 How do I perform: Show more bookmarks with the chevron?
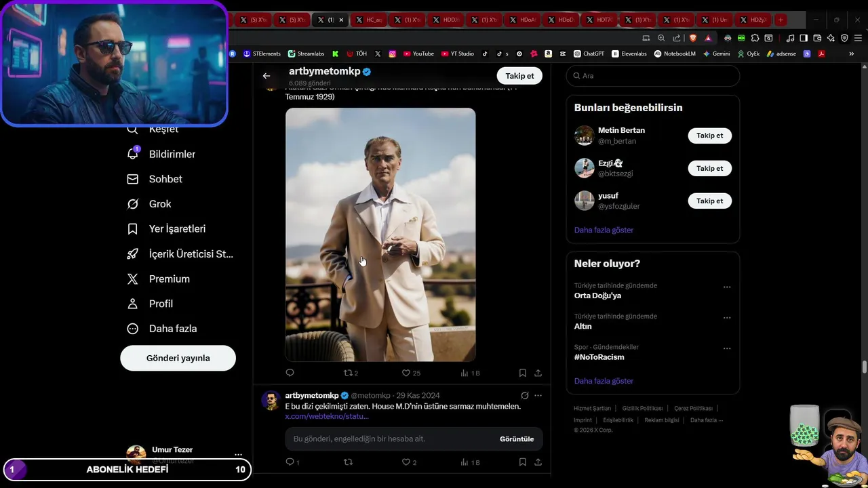[x=852, y=54]
